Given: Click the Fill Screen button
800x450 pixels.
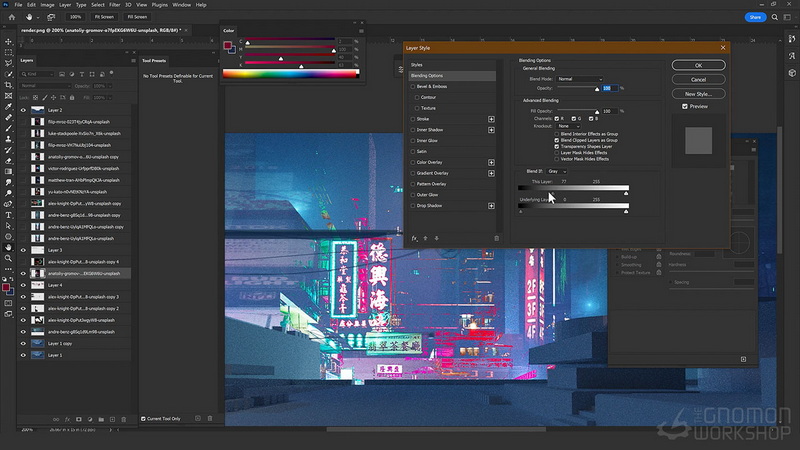Looking at the screenshot, I should (x=137, y=17).
